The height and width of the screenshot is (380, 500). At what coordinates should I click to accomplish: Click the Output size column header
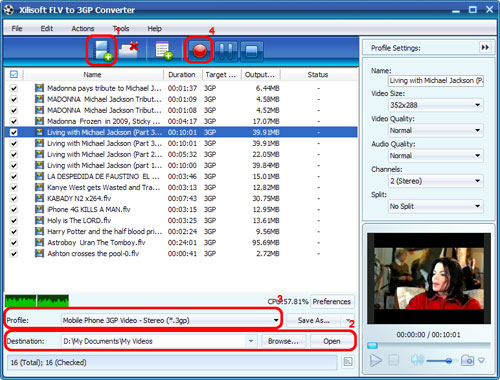[261, 75]
